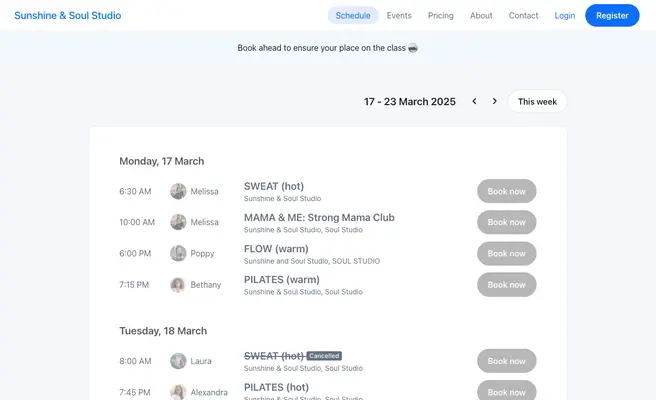Click the Tuesday, 18 March heading
The image size is (656, 400).
pos(163,331)
